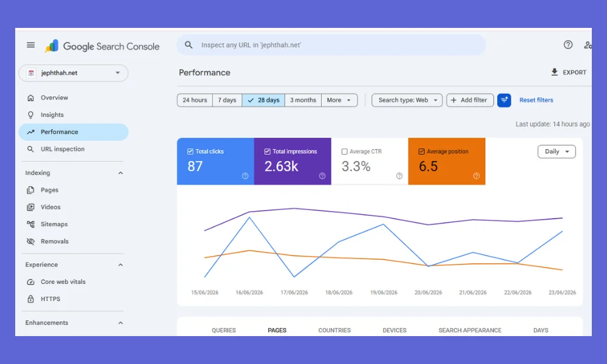Collapse the Enhancements section

click(x=120, y=323)
